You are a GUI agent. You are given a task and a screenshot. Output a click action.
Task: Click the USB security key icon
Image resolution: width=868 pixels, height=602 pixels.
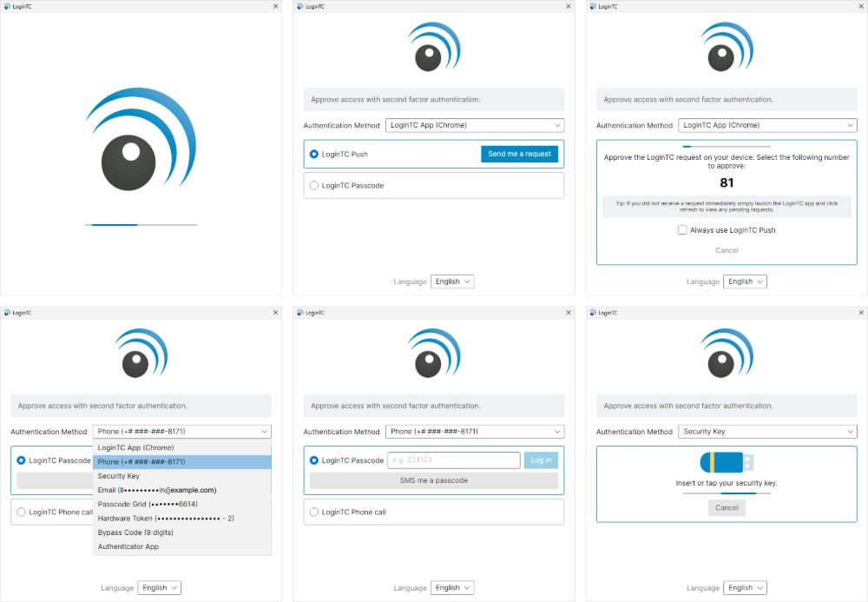click(727, 462)
